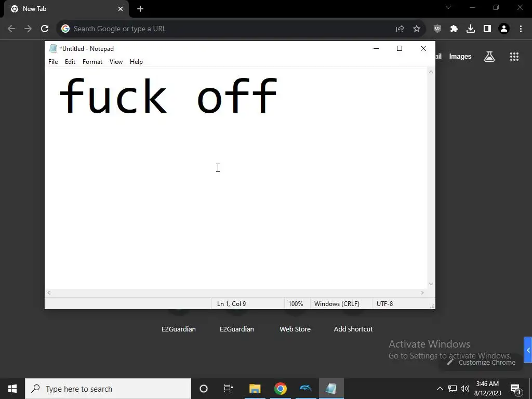
Task: Click the 100% zoom status entry
Action: [x=296, y=303]
